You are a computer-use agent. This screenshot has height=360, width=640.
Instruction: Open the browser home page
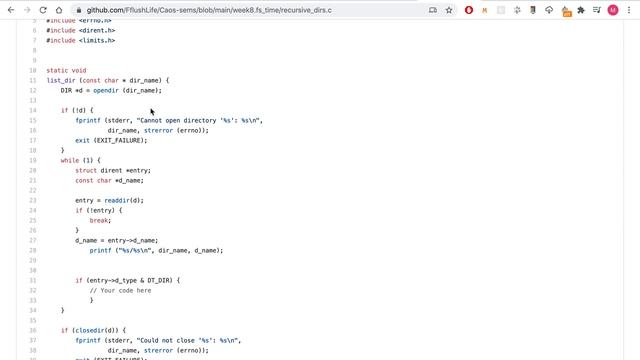point(59,10)
